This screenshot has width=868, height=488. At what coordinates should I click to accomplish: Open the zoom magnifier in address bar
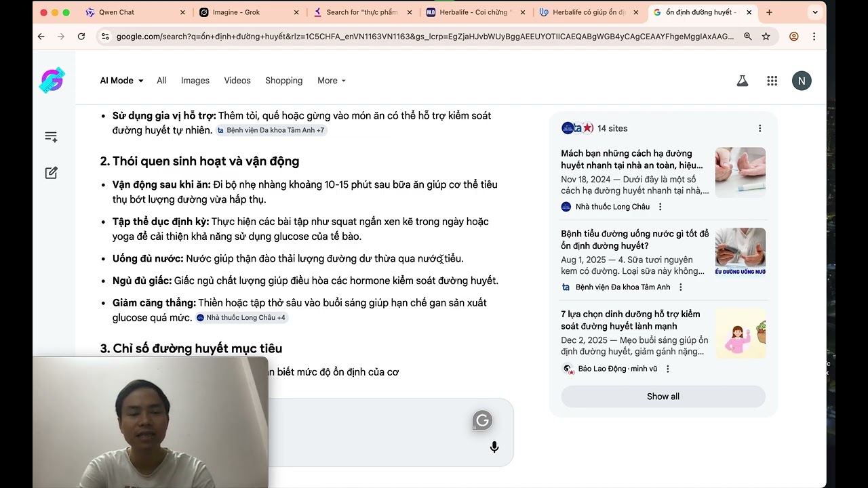(748, 37)
